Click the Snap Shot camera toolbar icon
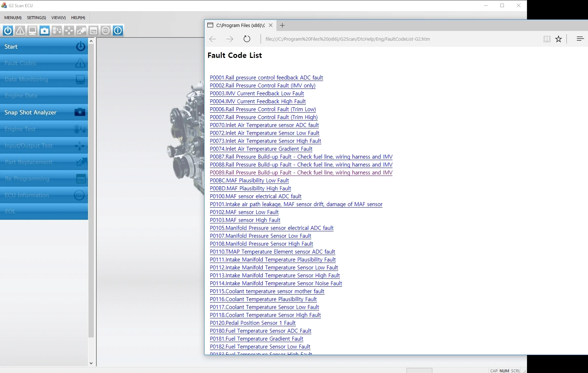Image resolution: width=588 pixels, height=373 pixels. click(x=45, y=31)
